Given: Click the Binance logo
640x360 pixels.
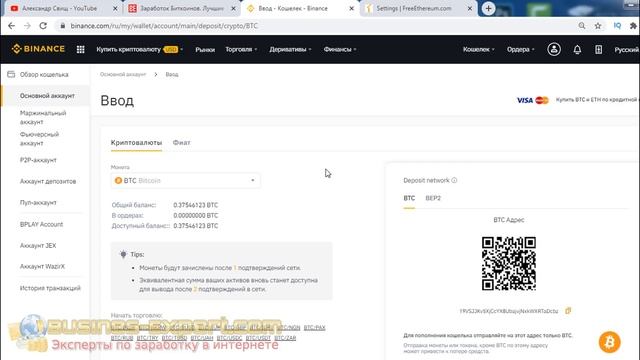Looking at the screenshot, I should click(38, 49).
